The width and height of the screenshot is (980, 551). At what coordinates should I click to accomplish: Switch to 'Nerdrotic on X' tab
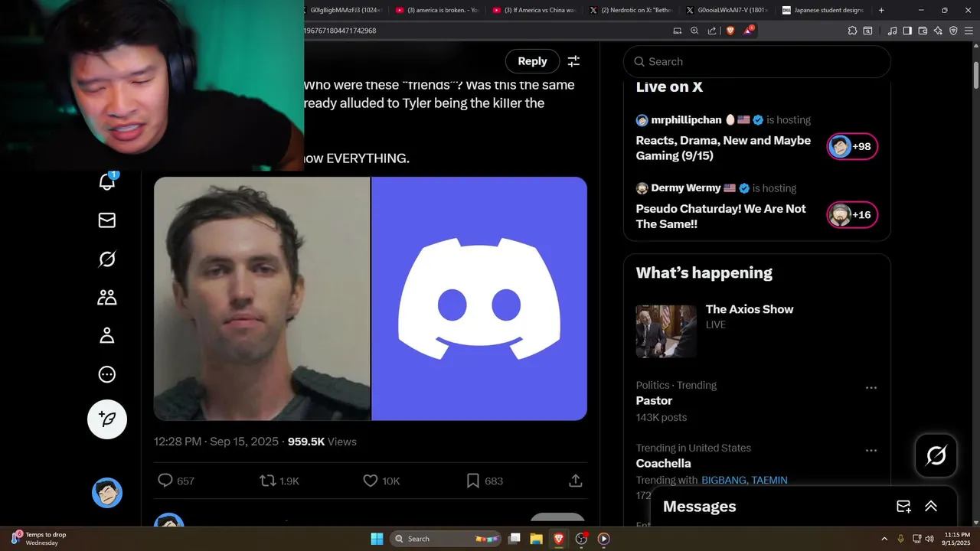tap(631, 10)
